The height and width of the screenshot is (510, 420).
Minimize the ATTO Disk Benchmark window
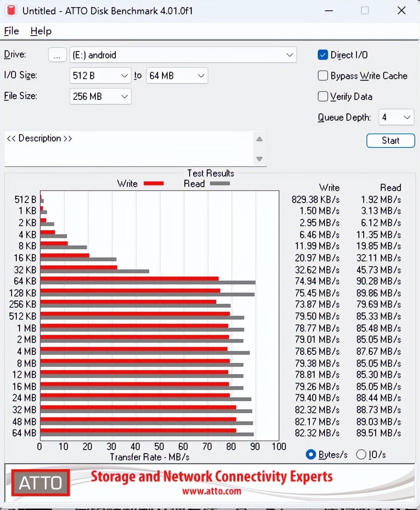(329, 11)
